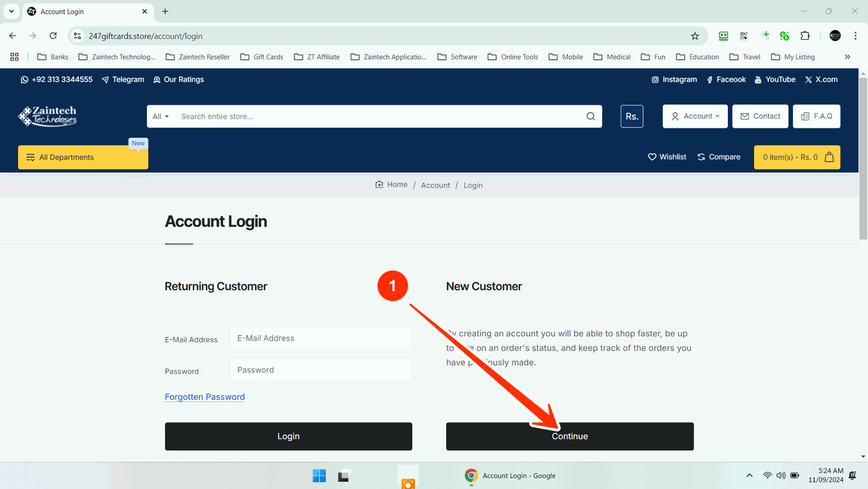Image resolution: width=868 pixels, height=489 pixels.
Task: Open the battery status tray icon
Action: 795,476
